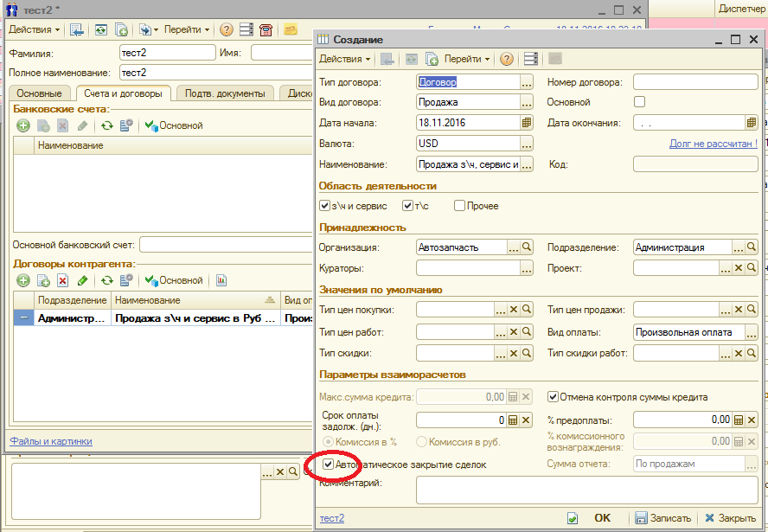Open the calculator for % предоплаты
Viewport: 768px width, 532px height.
click(739, 420)
